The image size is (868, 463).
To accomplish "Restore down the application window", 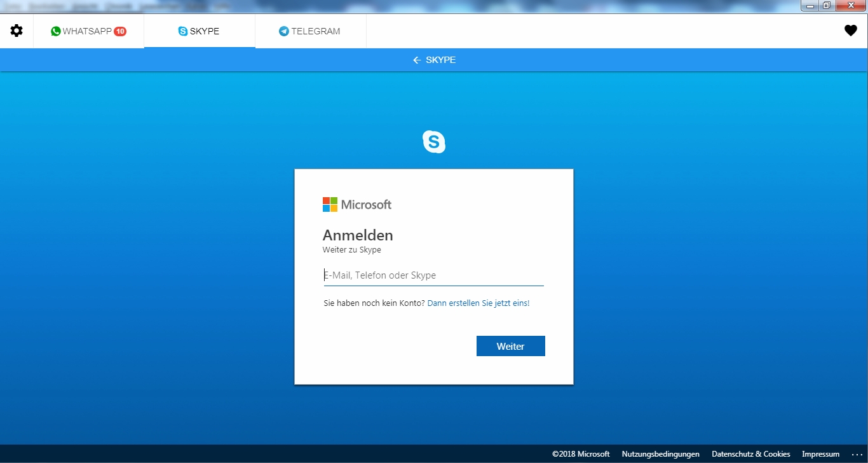I will [826, 6].
